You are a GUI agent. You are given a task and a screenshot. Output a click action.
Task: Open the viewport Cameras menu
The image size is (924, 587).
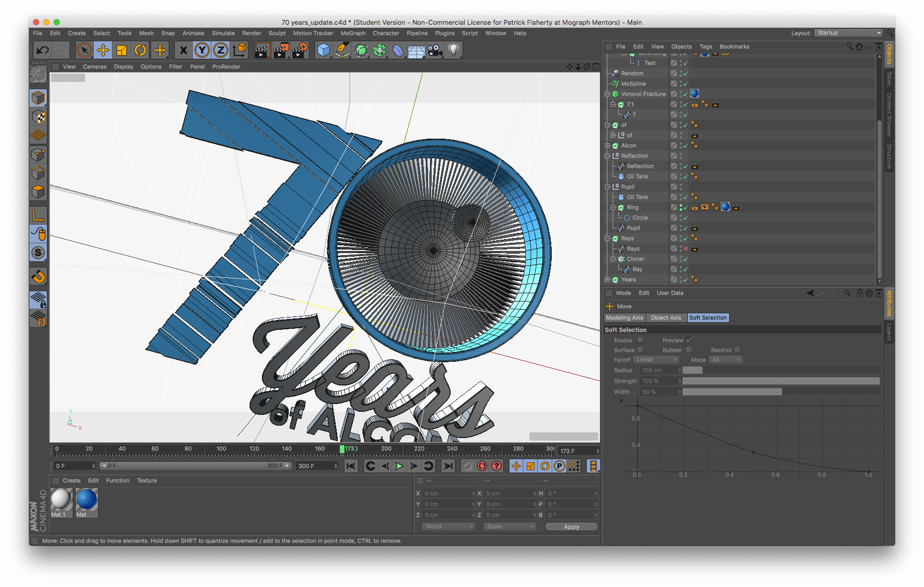(95, 66)
